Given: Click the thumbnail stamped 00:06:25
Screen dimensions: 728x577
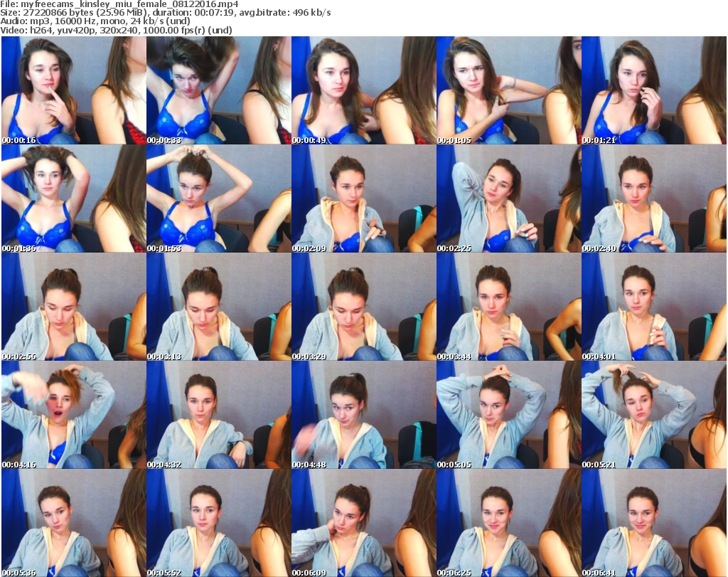Looking at the screenshot, I should point(509,523).
